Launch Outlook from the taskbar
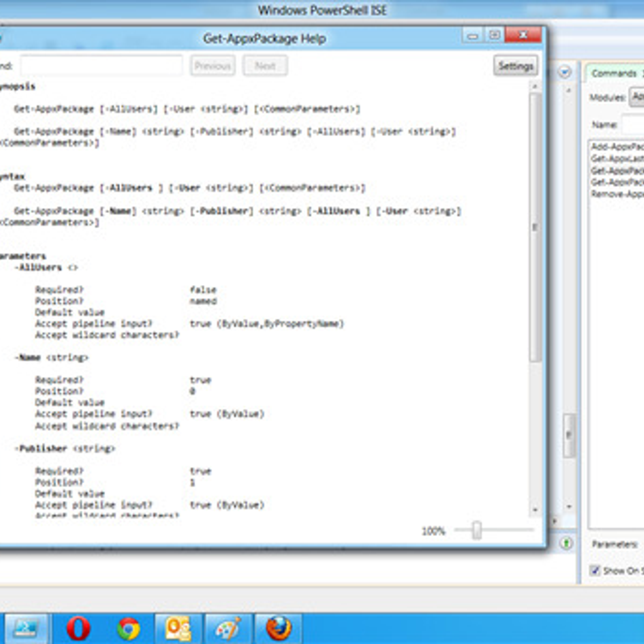Screen dimensions: 644x644 point(178,628)
